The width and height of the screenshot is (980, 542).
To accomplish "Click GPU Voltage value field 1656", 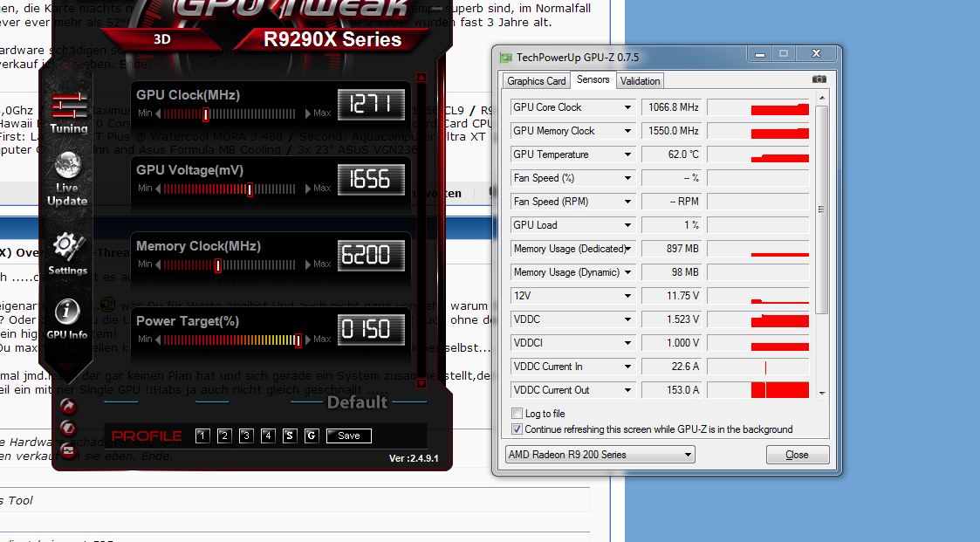I will click(371, 180).
